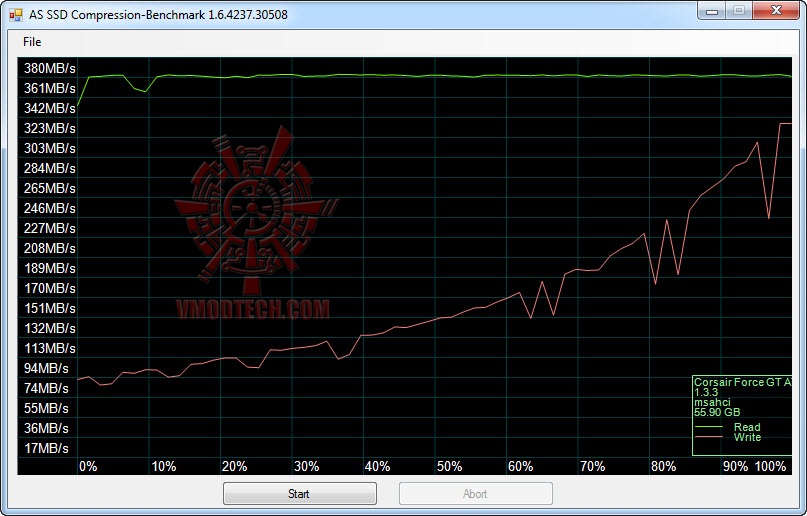Click the 132MB/s axis label
Viewport: 807px width, 516px height.
tap(49, 329)
